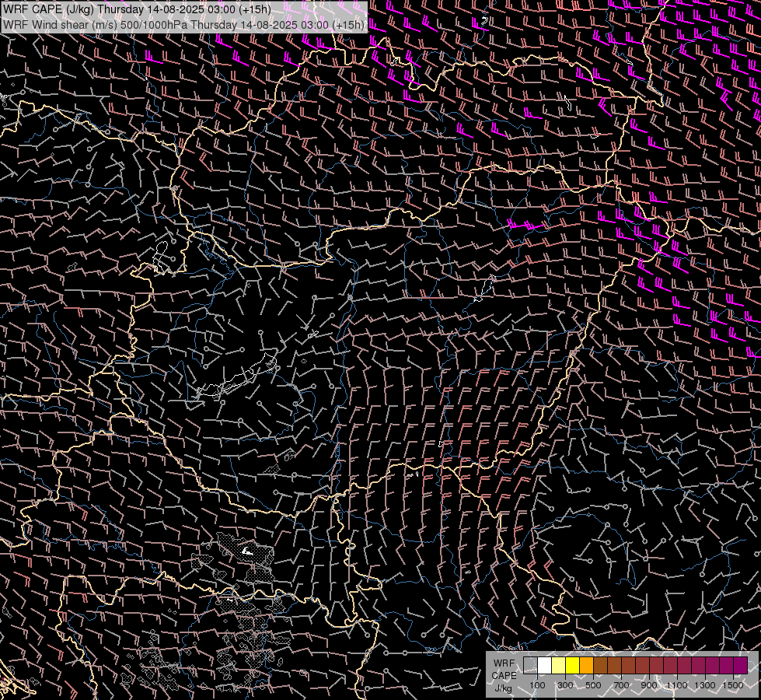Click the WRF label in the legend
This screenshot has height=700, width=761.
pyautogui.click(x=504, y=663)
